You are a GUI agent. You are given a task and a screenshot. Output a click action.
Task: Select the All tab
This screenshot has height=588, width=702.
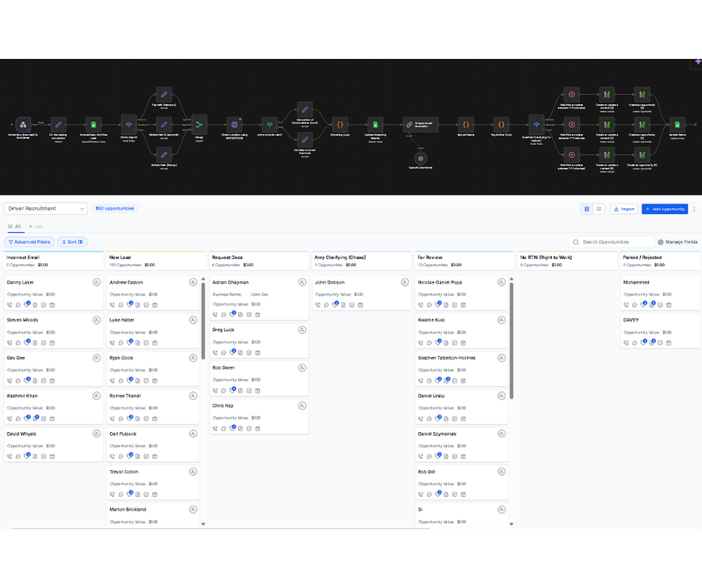[15, 226]
